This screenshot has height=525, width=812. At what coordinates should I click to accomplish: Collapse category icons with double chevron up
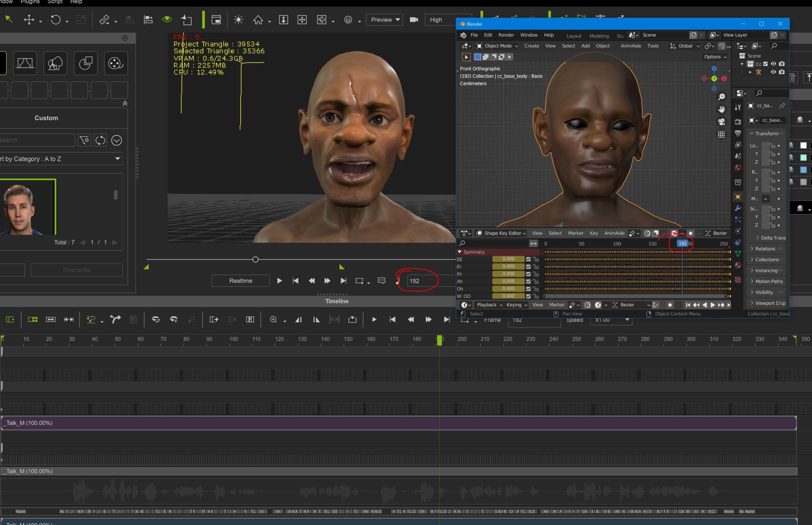click(x=125, y=104)
